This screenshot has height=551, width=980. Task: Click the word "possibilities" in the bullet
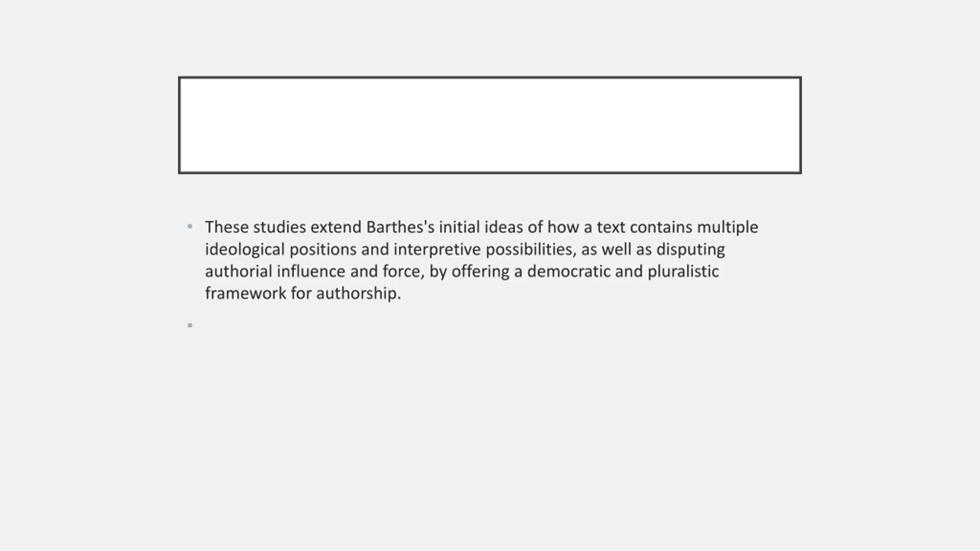(529, 250)
